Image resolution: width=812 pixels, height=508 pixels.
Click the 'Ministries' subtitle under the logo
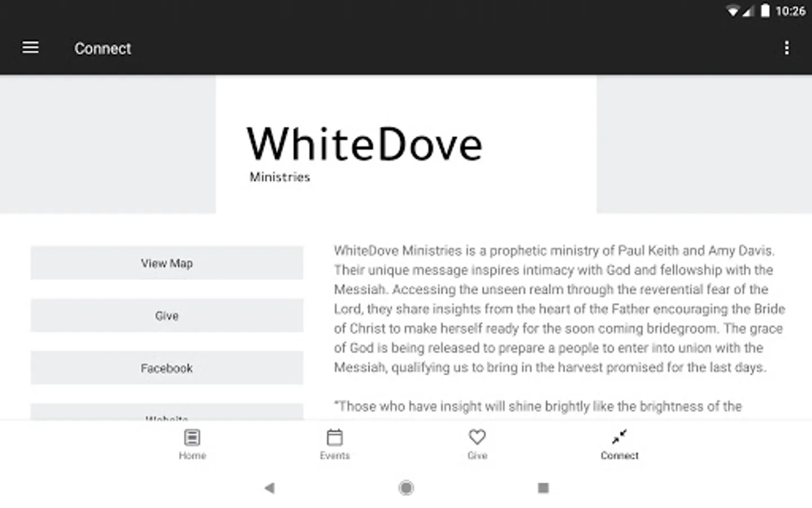pyautogui.click(x=280, y=177)
